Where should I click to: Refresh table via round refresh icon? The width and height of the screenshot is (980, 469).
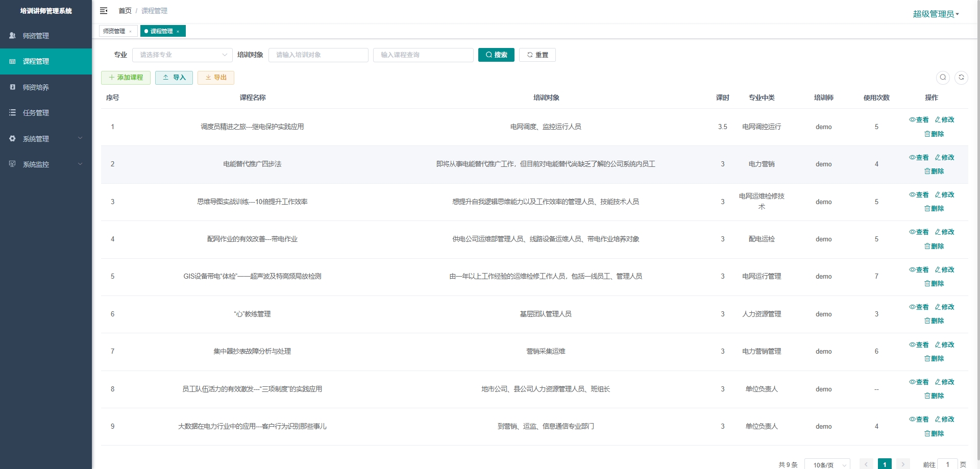point(961,78)
